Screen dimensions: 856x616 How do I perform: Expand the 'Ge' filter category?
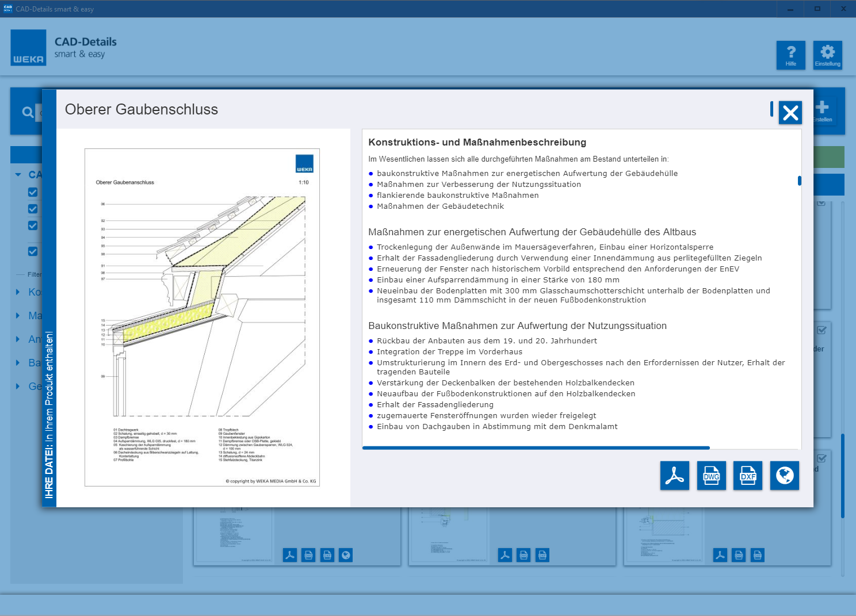pyautogui.click(x=18, y=387)
